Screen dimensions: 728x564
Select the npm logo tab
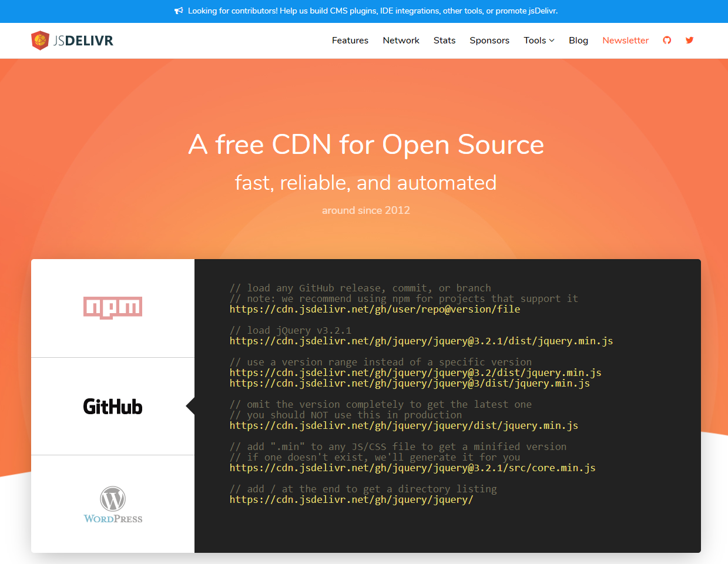tap(113, 308)
